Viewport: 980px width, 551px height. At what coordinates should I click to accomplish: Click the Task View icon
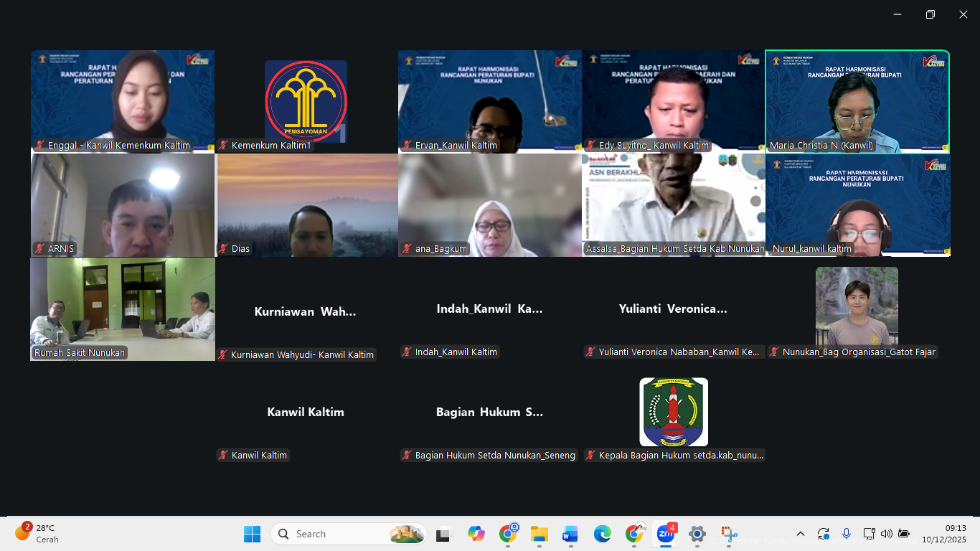444,534
